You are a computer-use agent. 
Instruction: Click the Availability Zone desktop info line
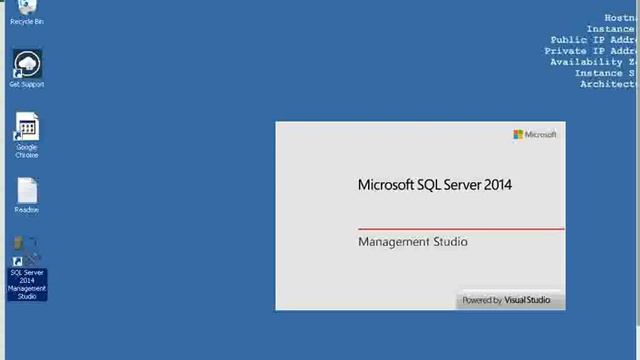tap(593, 62)
